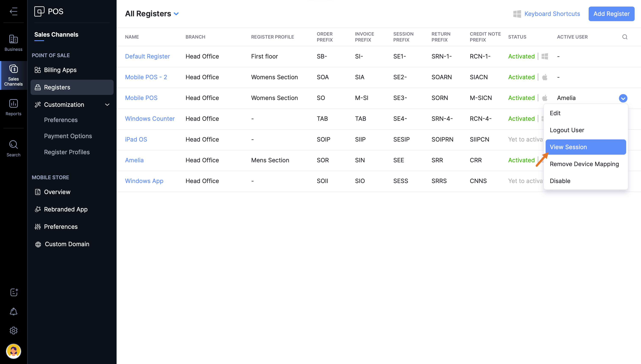
Task: Expand the All Registers filter dropdown
Action: pos(176,14)
